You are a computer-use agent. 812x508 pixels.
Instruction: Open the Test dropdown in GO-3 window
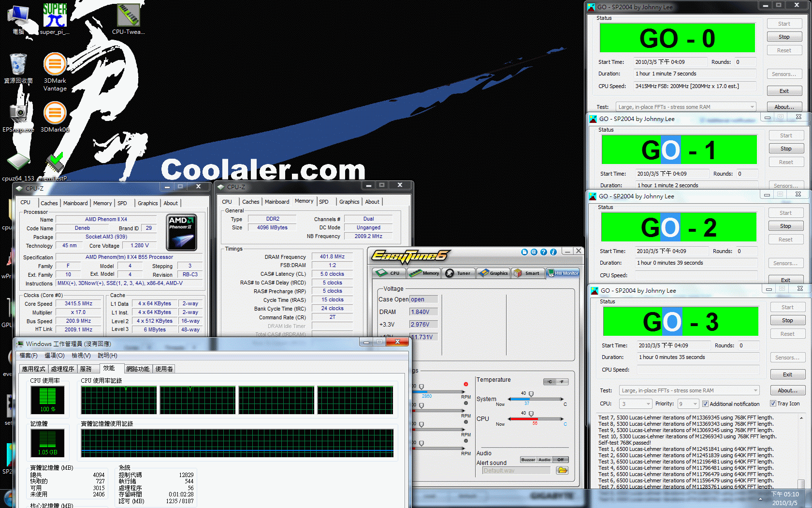pyautogui.click(x=689, y=390)
